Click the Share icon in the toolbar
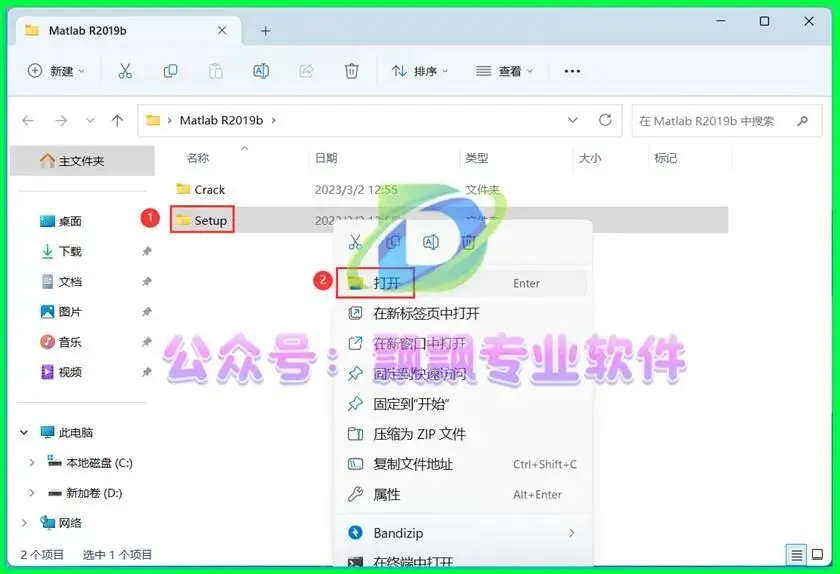This screenshot has width=840, height=574. tap(306, 71)
